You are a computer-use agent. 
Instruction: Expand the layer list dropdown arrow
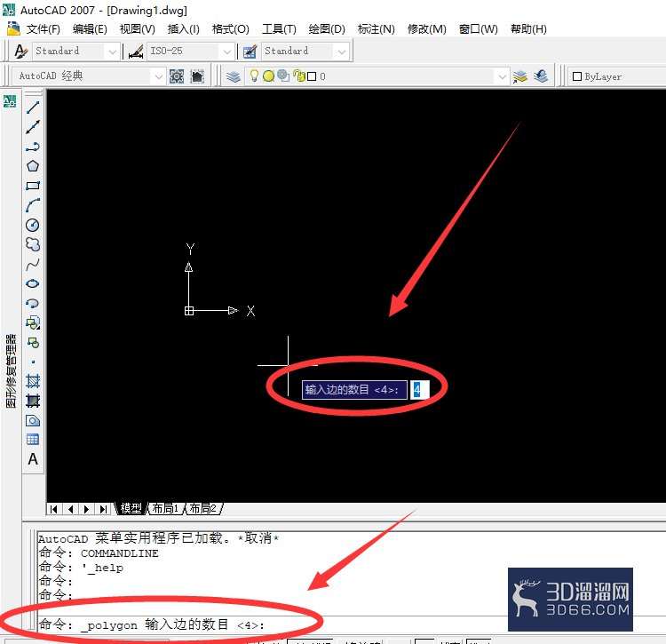503,77
